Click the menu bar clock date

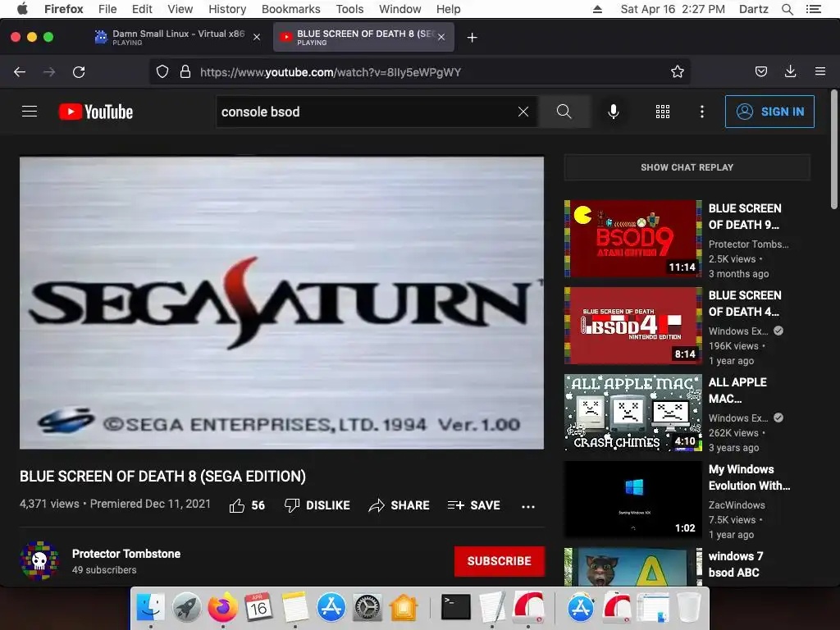tap(673, 9)
